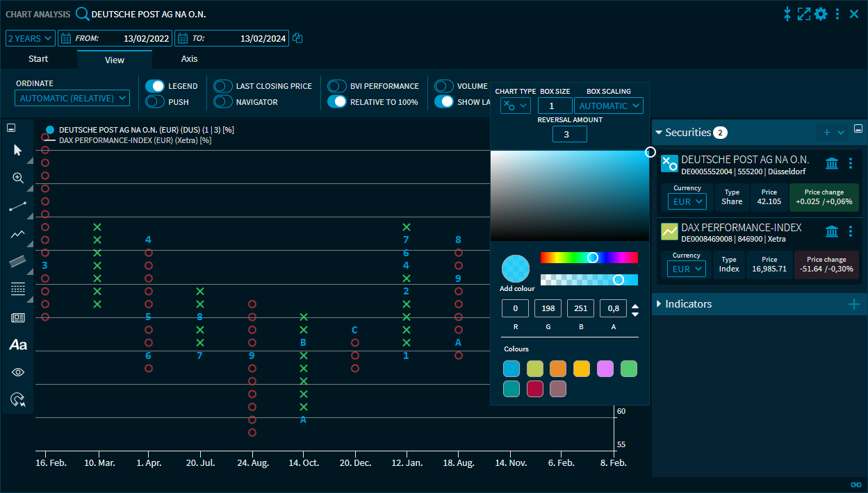The image size is (868, 493).
Task: Click the eye visibility tool in left toolbar
Action: click(x=18, y=372)
